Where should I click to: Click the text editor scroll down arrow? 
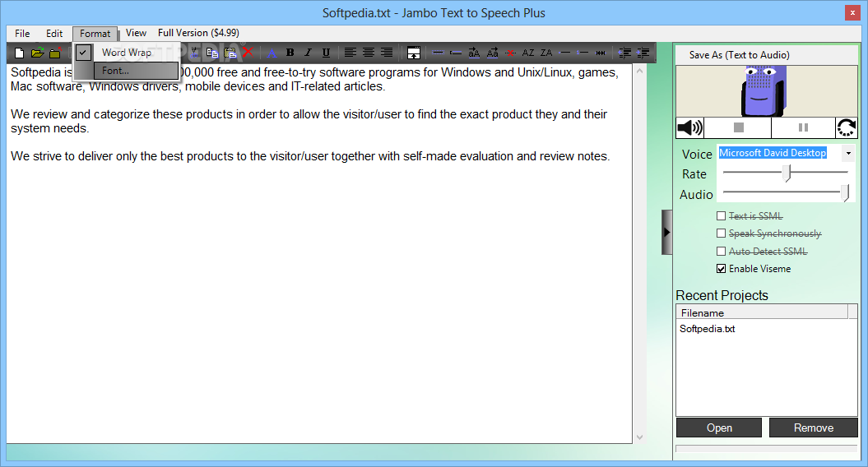point(639,437)
